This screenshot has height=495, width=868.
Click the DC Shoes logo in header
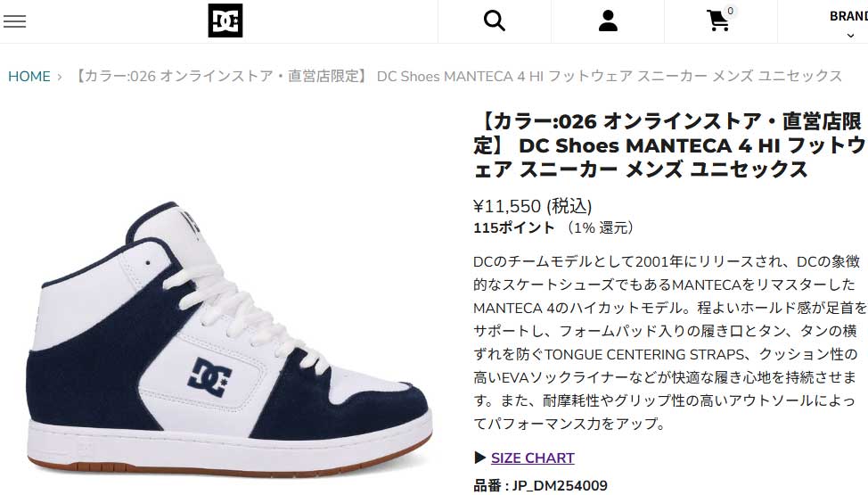(225, 21)
